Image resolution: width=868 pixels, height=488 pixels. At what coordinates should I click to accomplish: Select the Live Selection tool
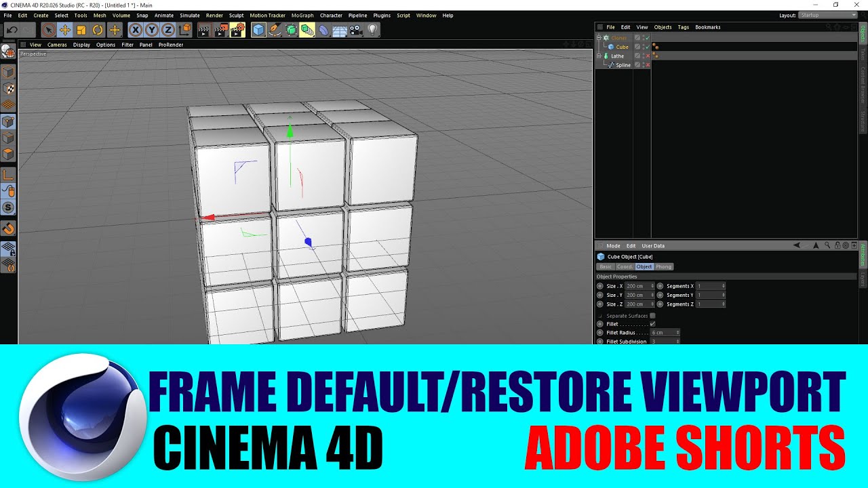(x=49, y=30)
